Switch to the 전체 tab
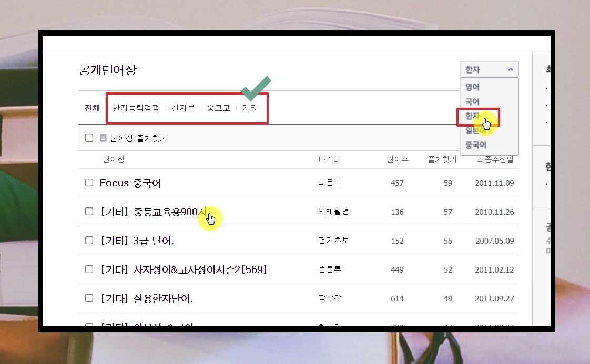 [92, 108]
